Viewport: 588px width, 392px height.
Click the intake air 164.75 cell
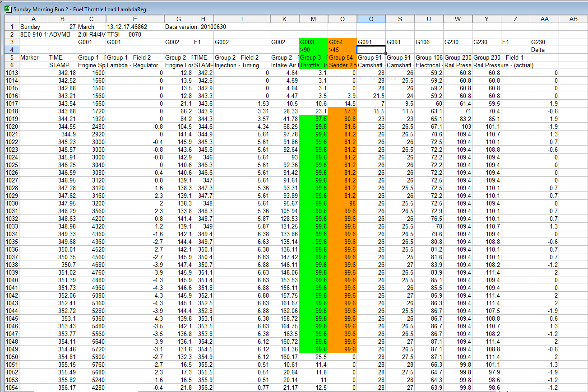click(284, 326)
